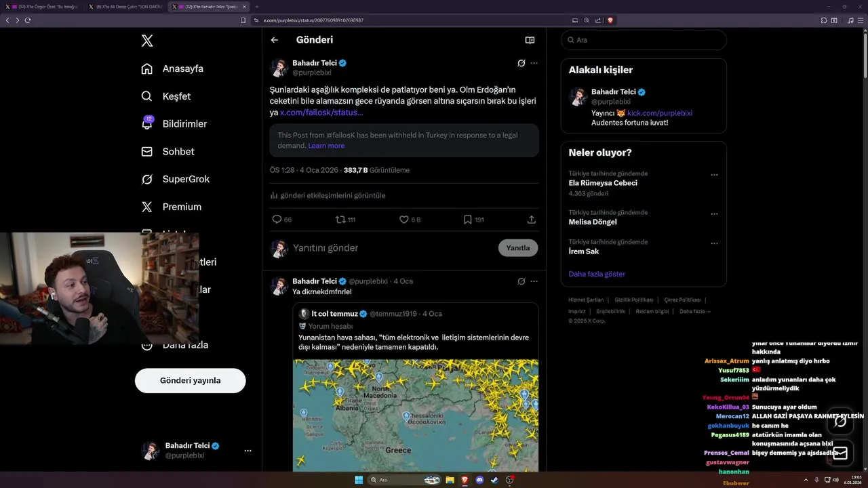The height and width of the screenshot is (488, 868).
Task: Click the Yanıtla button
Action: tap(518, 248)
